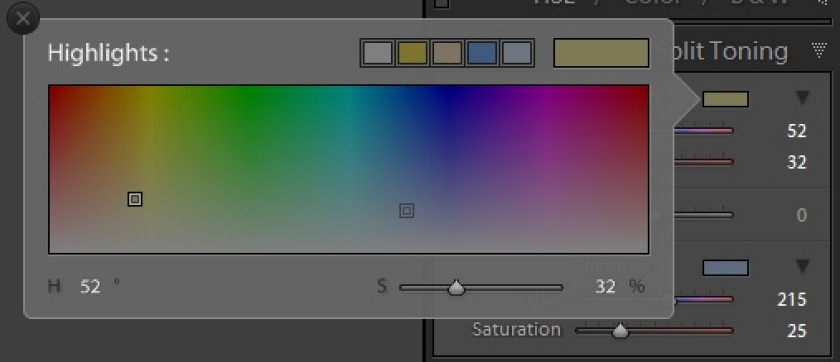
Task: Click the highlights color marker in the spectrum
Action: 135,199
